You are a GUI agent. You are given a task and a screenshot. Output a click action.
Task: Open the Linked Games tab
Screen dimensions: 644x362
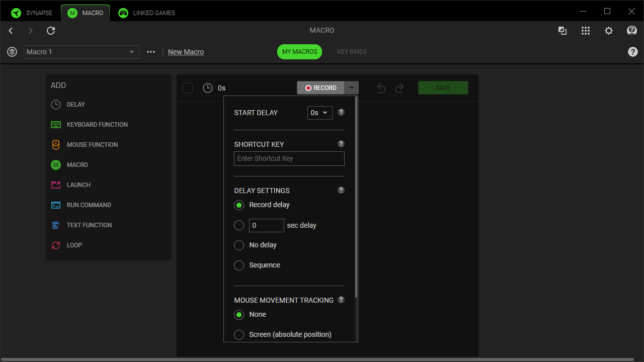[147, 13]
